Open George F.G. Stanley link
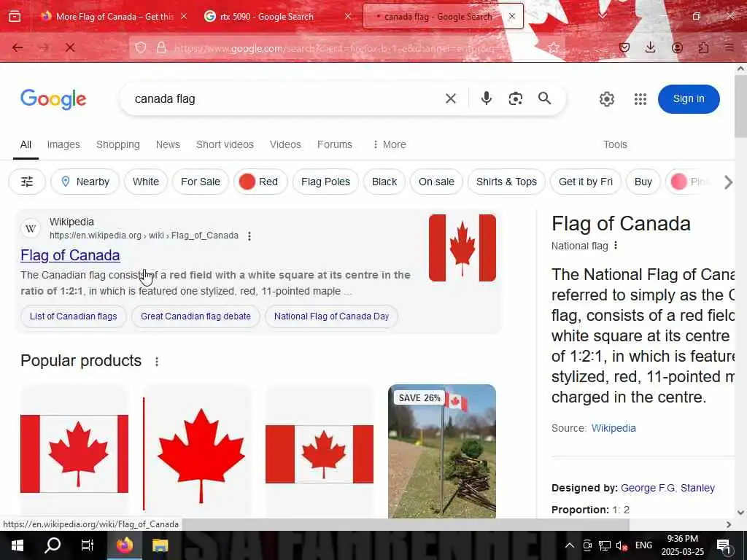This screenshot has height=560, width=747. tap(667, 488)
